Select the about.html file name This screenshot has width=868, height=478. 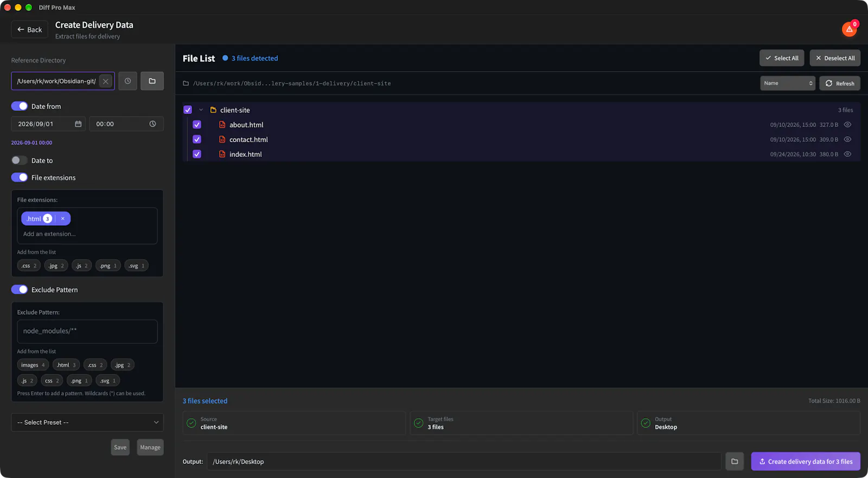(x=246, y=125)
